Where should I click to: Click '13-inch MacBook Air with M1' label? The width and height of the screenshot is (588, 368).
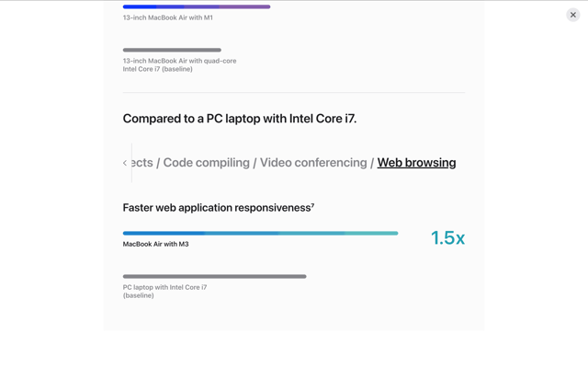point(167,17)
